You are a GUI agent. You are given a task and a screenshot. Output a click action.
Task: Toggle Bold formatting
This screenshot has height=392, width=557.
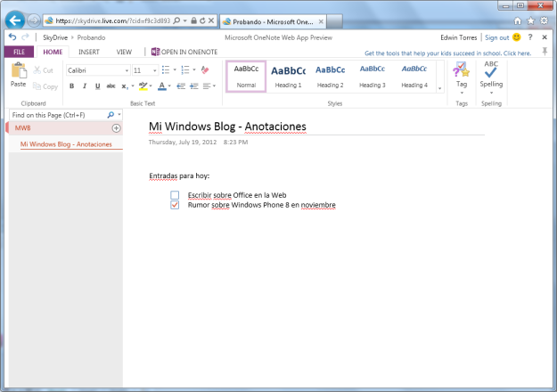72,86
